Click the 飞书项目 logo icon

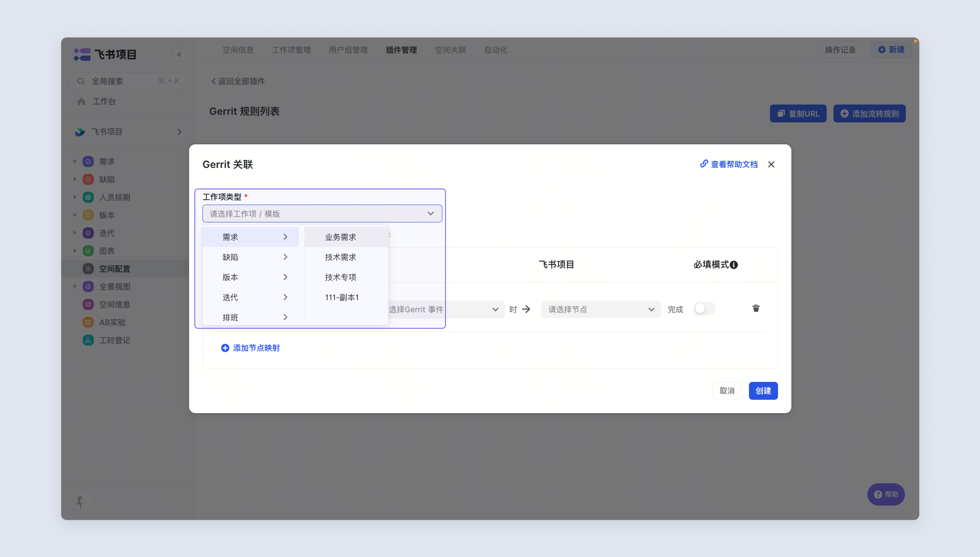(x=82, y=54)
